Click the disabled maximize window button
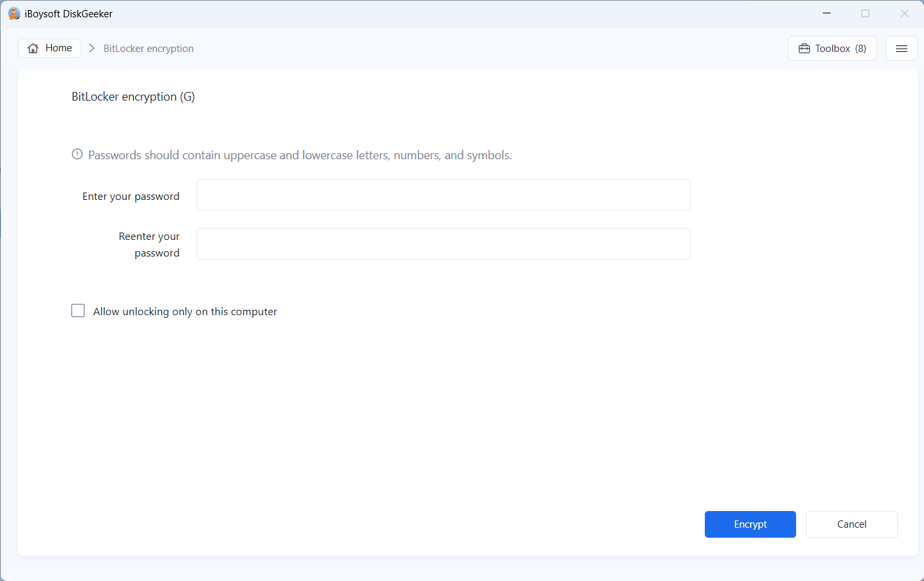Screen dimensions: 924x581 tap(865, 13)
